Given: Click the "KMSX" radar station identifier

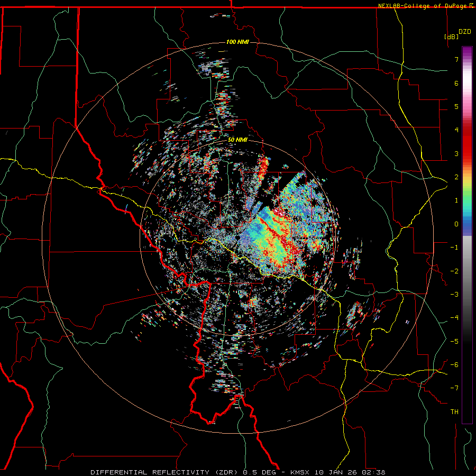Looking at the screenshot, I should 300,472.
